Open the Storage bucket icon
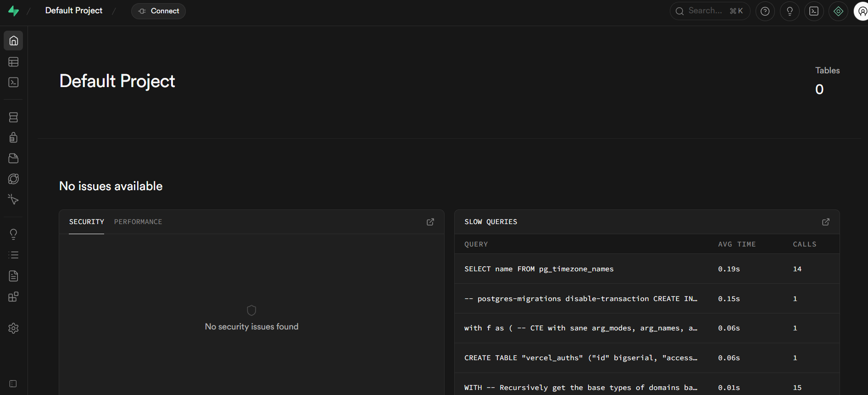868x395 pixels. pyautogui.click(x=14, y=158)
